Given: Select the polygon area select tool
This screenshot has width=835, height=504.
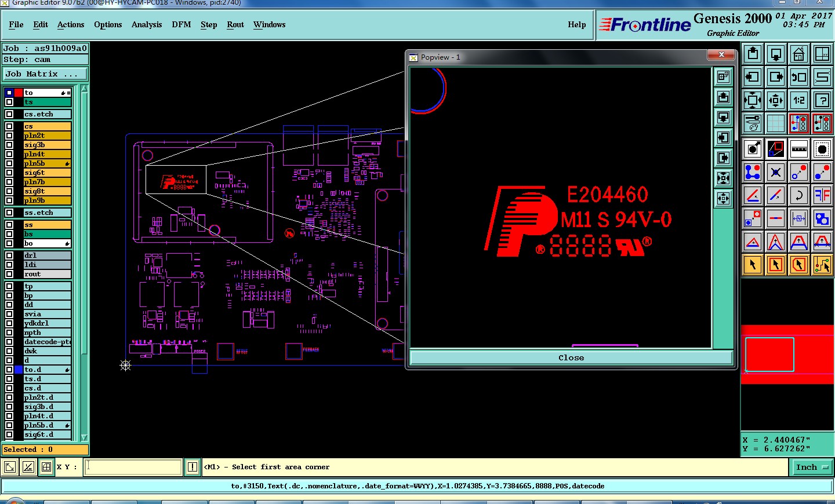Looking at the screenshot, I should pyautogui.click(x=799, y=265).
